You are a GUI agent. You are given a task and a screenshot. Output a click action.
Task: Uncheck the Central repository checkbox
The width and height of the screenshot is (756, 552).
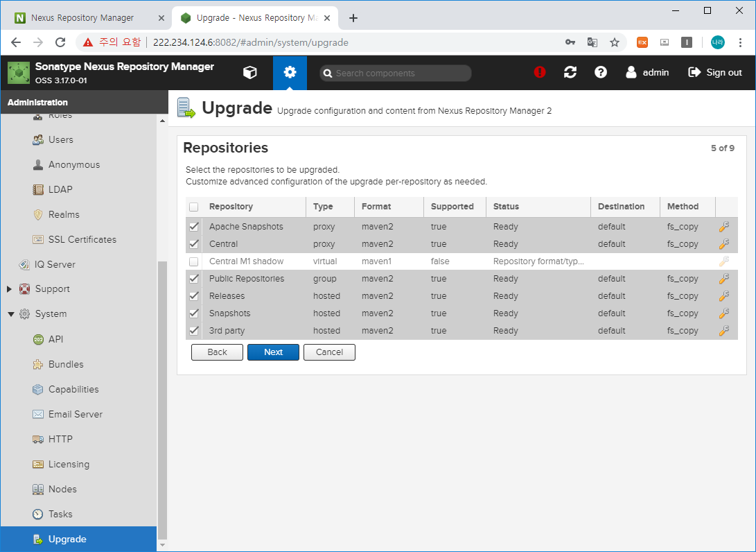(194, 243)
